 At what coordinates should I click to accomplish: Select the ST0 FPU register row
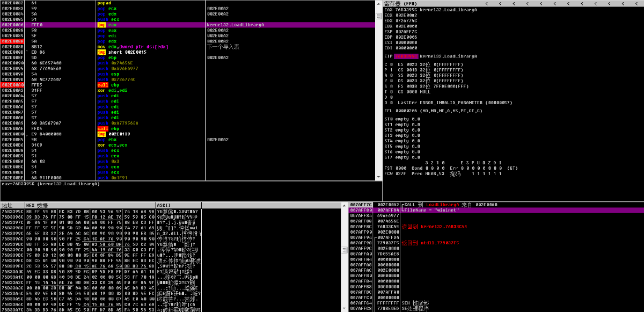point(402,119)
